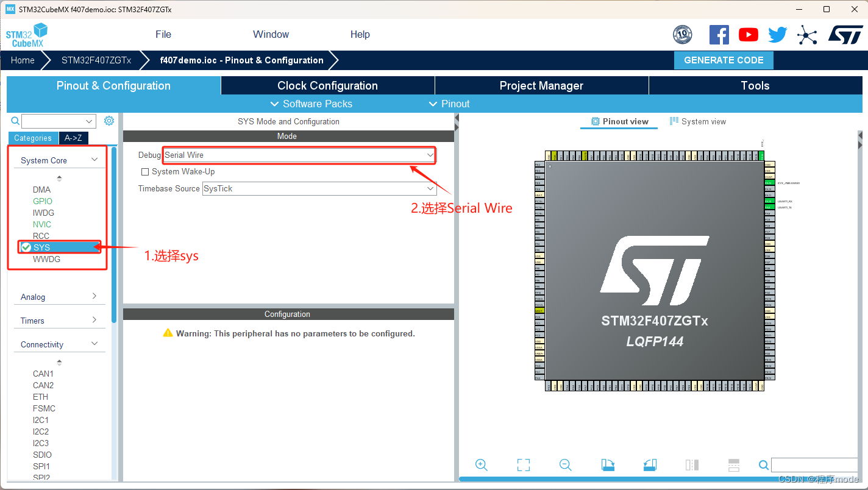The width and height of the screenshot is (868, 490).
Task: Select GPIO in System Core
Action: (x=43, y=201)
